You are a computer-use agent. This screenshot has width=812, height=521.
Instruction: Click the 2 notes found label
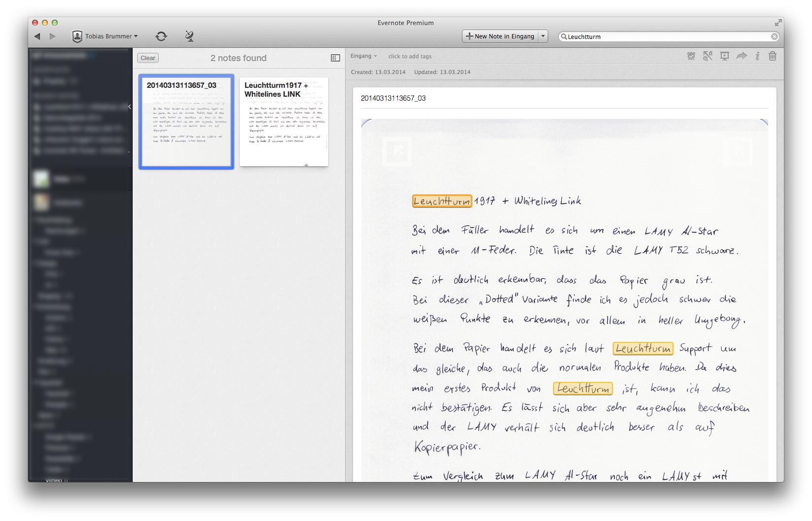(x=239, y=58)
